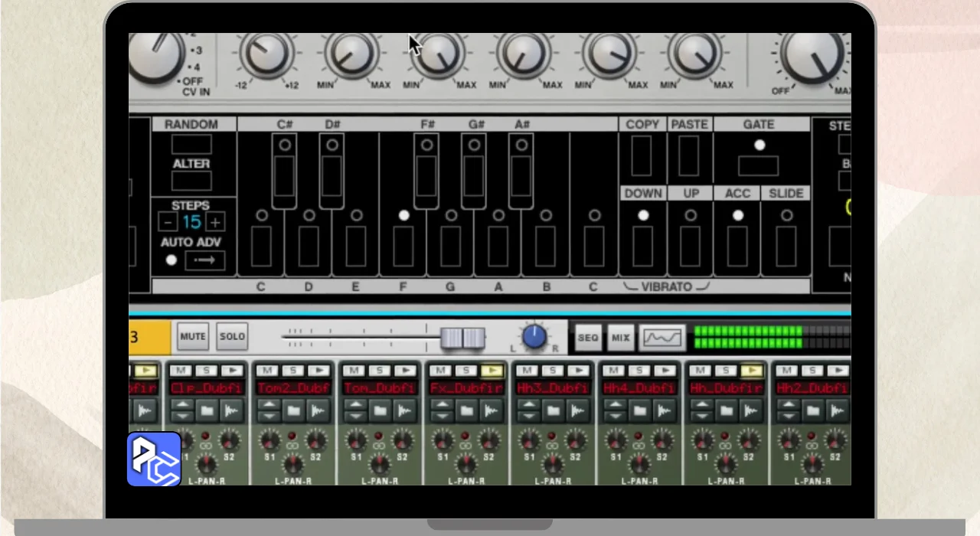The width and height of the screenshot is (980, 536).
Task: Decrease the step count with minus button
Action: coord(167,223)
